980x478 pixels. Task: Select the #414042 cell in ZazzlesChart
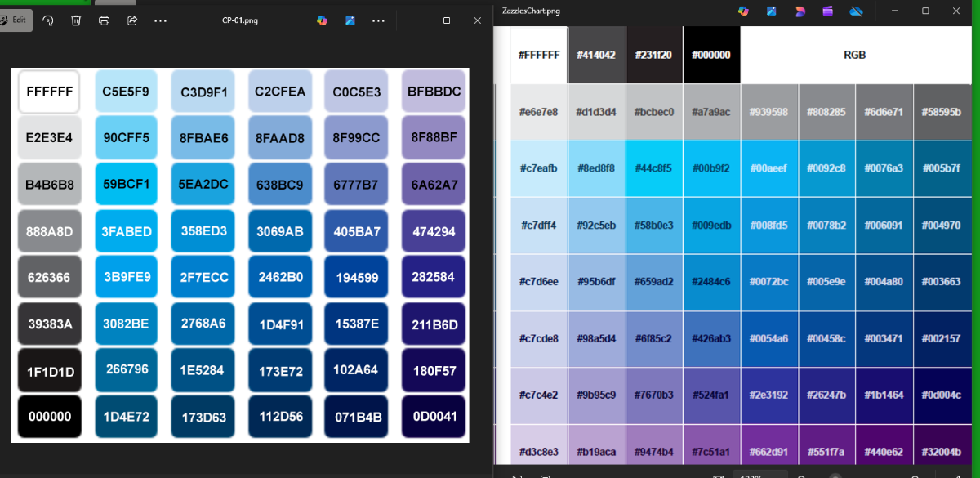[596, 55]
